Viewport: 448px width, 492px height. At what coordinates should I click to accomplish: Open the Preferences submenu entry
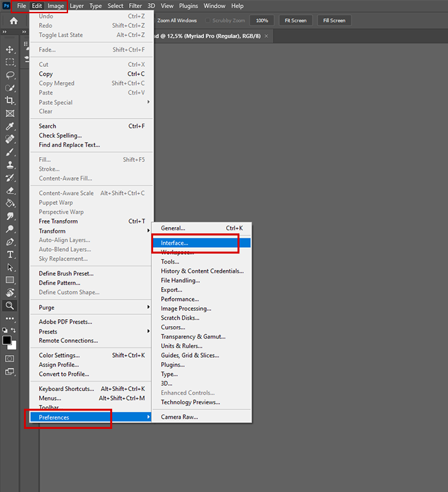(91, 417)
